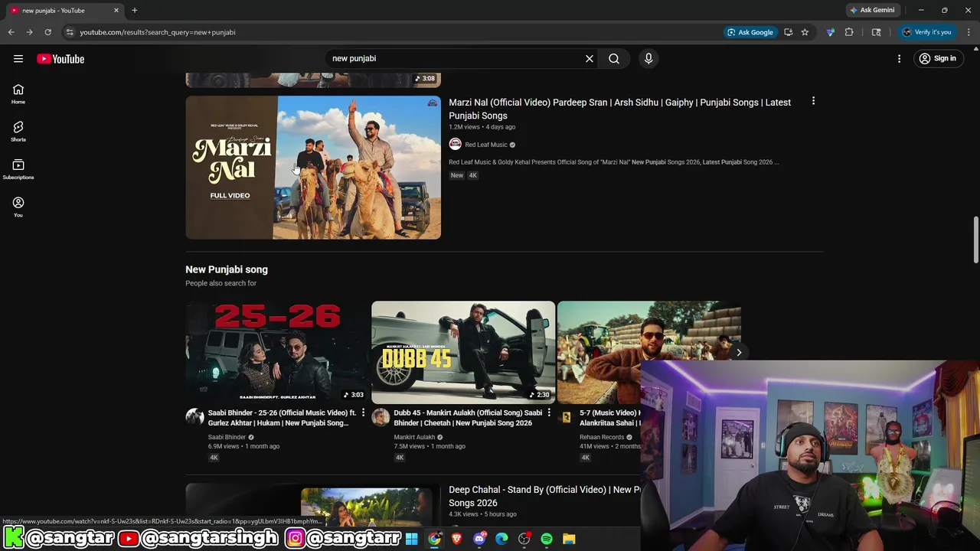Open the Deep Chahal Stand By thumbnail
980x551 pixels.
313,505
